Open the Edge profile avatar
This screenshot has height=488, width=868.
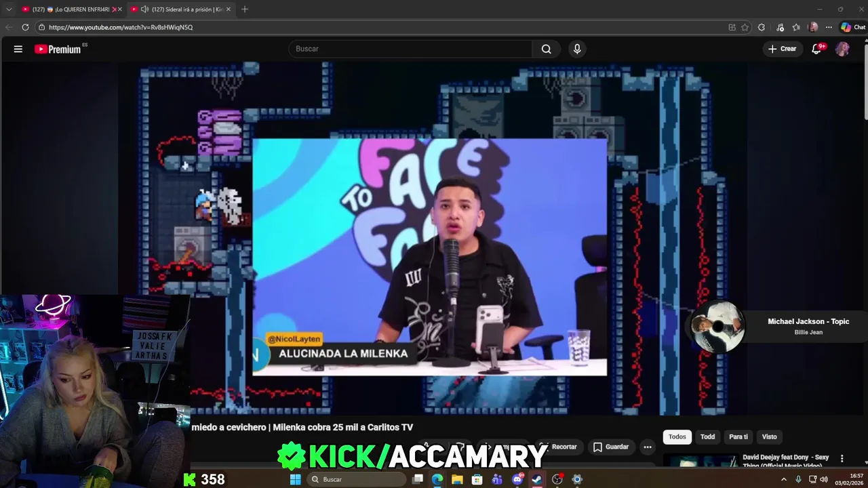[x=813, y=27]
